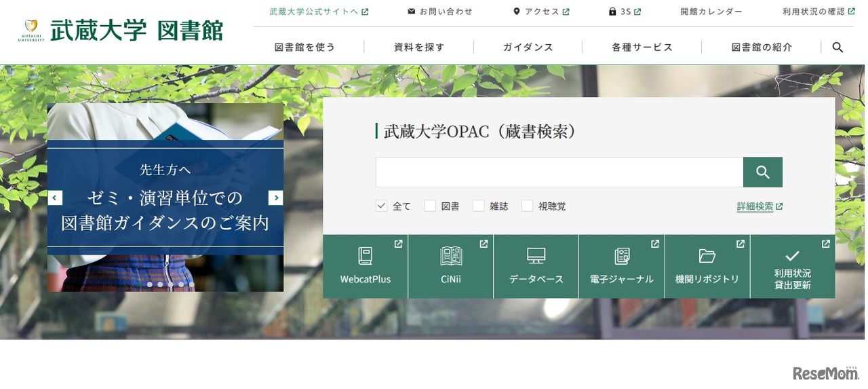Click into the OPAC search text field
Screen dimensions: 868x389
coord(559,172)
